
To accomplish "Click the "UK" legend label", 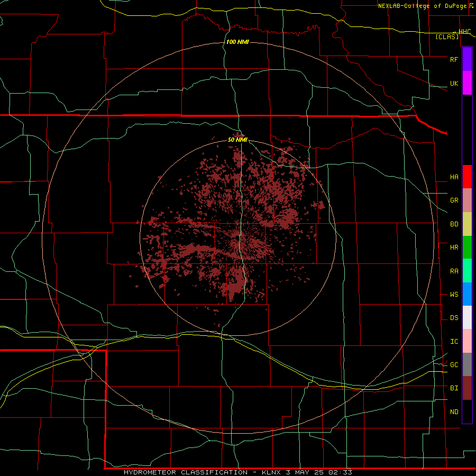I will click(x=454, y=83).
